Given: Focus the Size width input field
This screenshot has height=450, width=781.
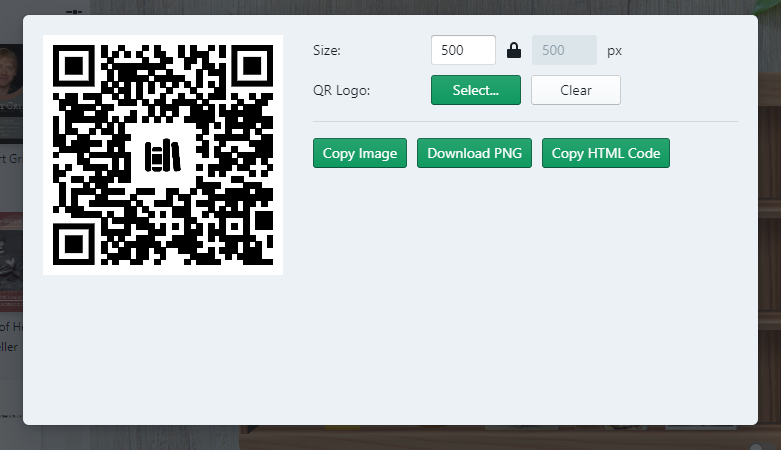Looking at the screenshot, I should 463,50.
